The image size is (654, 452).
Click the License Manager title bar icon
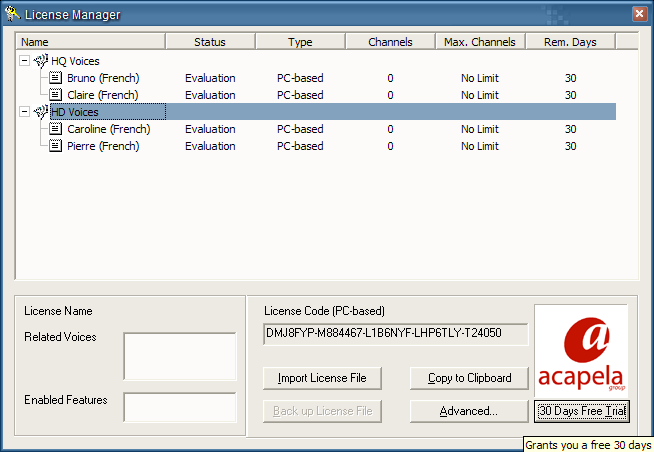(13, 13)
